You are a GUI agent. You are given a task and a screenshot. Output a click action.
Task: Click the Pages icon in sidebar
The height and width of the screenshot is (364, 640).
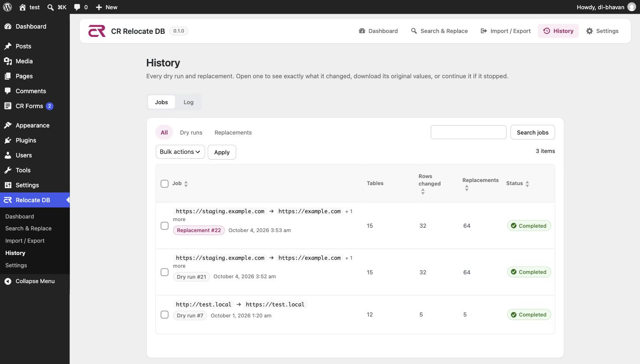(8, 76)
